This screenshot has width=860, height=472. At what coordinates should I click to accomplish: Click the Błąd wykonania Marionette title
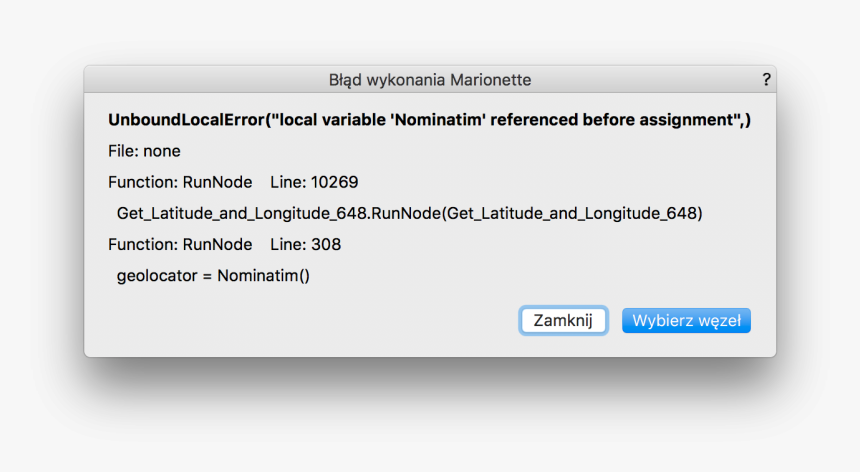430,79
